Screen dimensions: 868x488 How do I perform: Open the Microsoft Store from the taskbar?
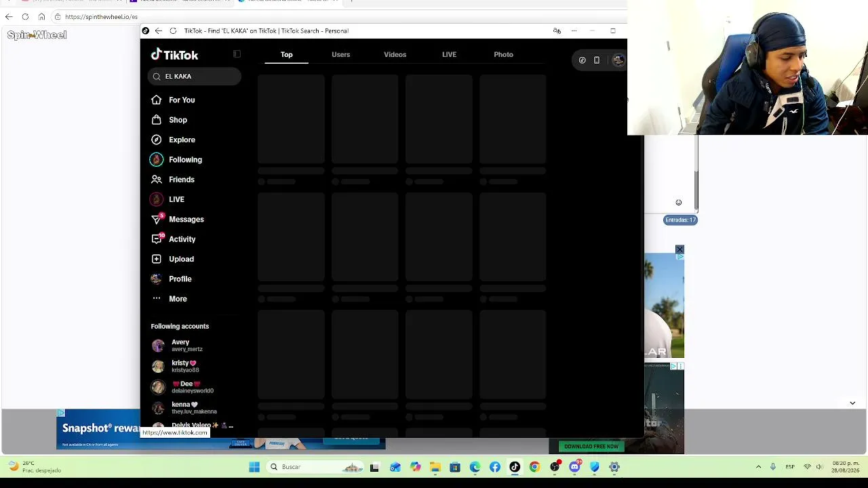(455, 467)
